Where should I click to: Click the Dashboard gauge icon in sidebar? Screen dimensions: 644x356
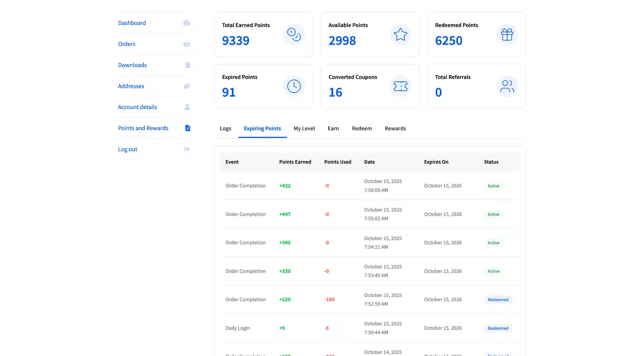click(187, 23)
